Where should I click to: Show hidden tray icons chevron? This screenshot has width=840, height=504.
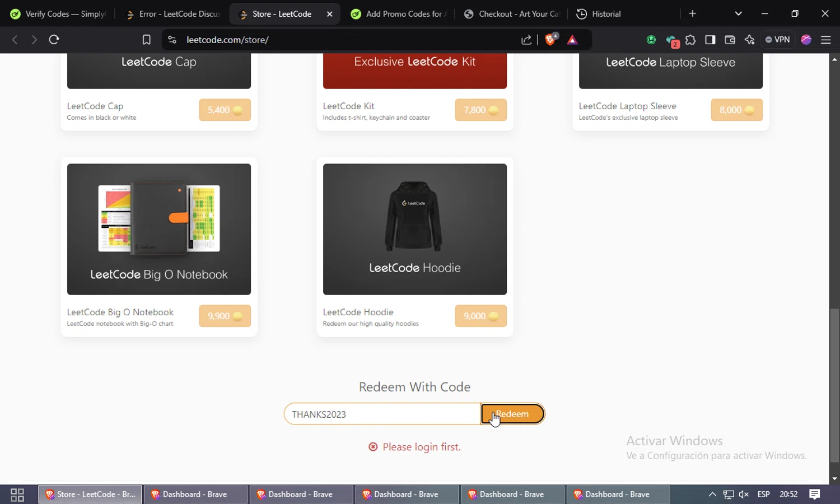712,494
